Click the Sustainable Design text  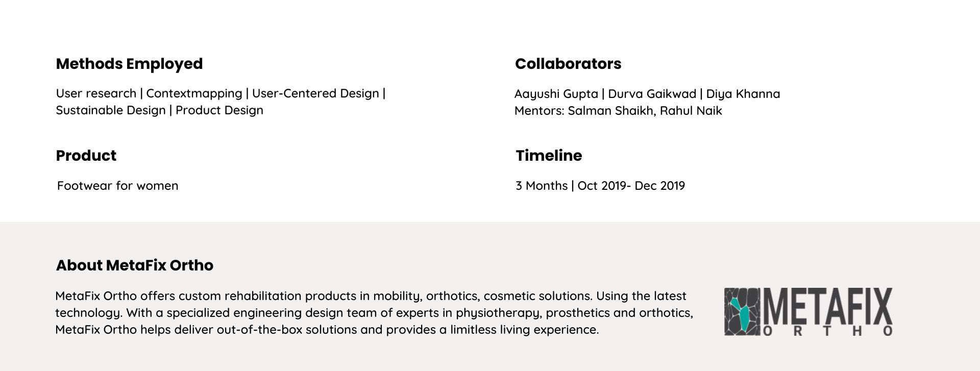coord(111,110)
